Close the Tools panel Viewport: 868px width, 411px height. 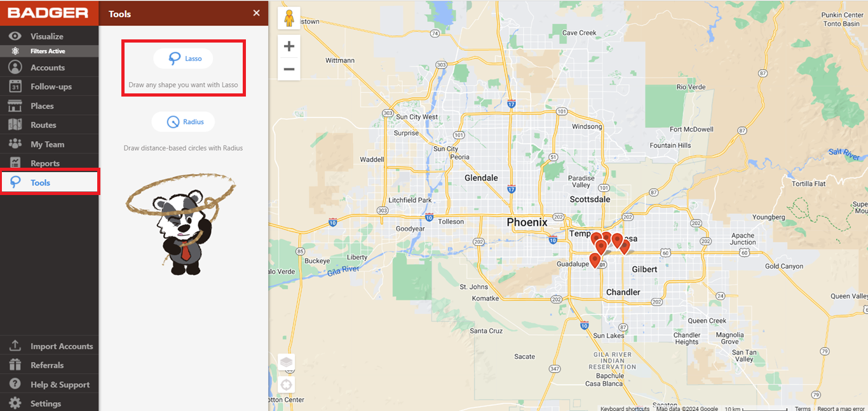256,13
